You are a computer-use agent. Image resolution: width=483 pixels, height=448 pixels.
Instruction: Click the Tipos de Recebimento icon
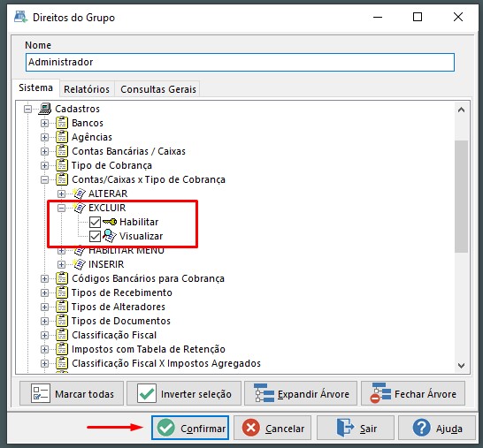62,292
